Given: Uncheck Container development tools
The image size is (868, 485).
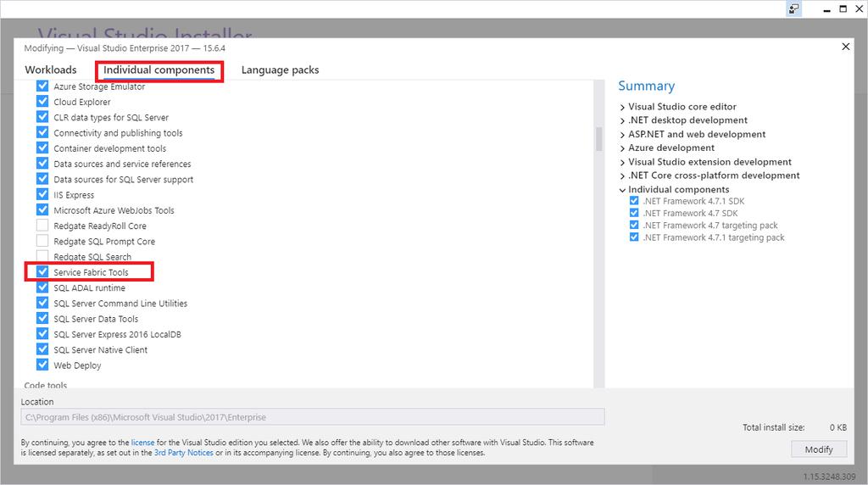Looking at the screenshot, I should coord(42,148).
